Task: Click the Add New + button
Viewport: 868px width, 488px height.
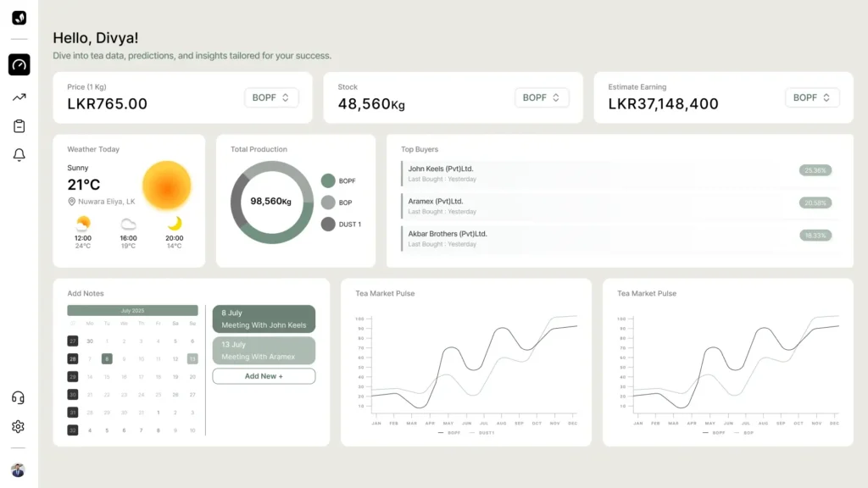Action: [x=264, y=376]
